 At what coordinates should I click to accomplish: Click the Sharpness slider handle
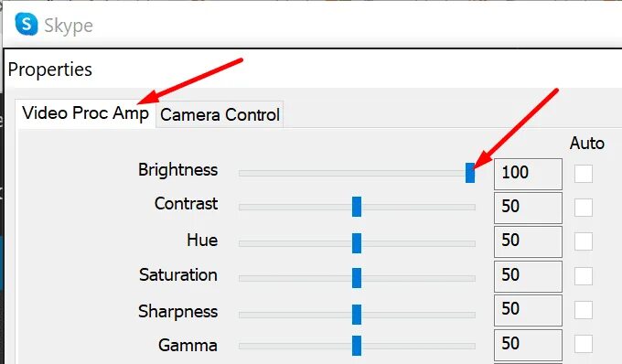click(x=357, y=315)
